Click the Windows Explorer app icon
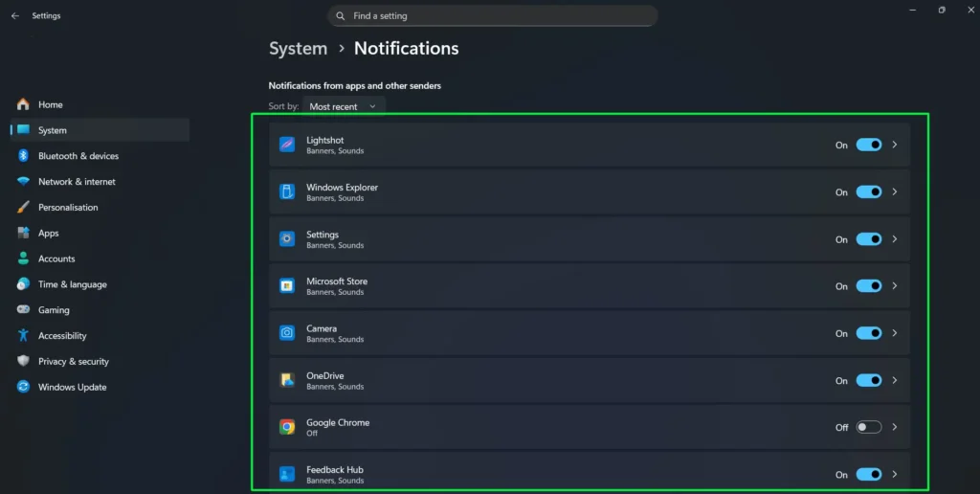The height and width of the screenshot is (494, 980). click(287, 192)
